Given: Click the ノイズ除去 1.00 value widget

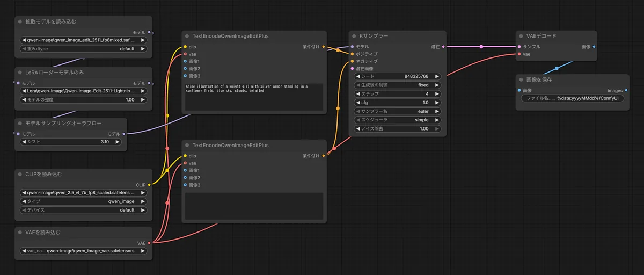Looking at the screenshot, I should [398, 129].
